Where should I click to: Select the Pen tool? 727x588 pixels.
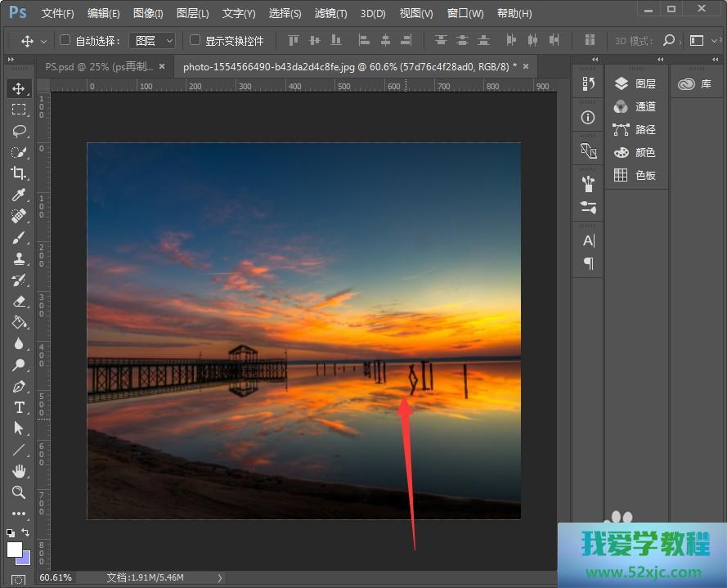tap(19, 386)
